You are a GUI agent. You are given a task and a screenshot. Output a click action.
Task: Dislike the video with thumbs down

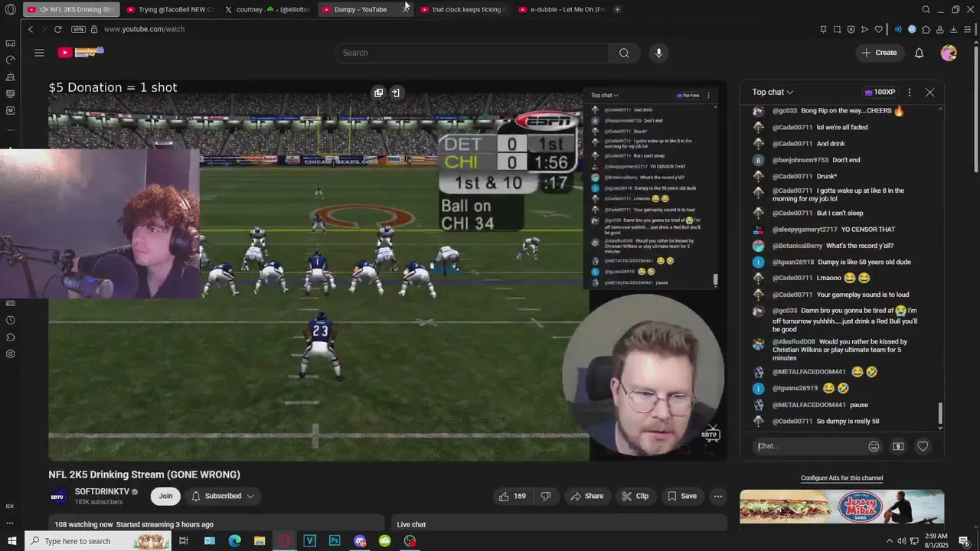click(x=546, y=496)
